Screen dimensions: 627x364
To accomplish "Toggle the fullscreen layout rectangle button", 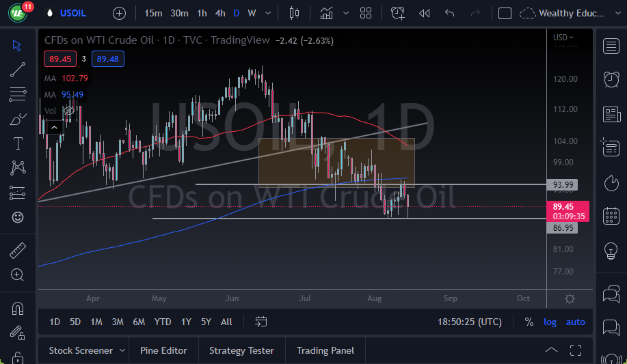I will [505, 13].
